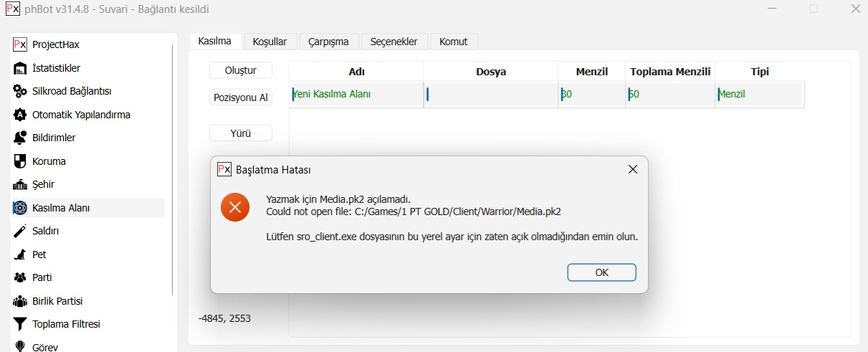Select Kasılma Alanı in sidebar

point(89,208)
